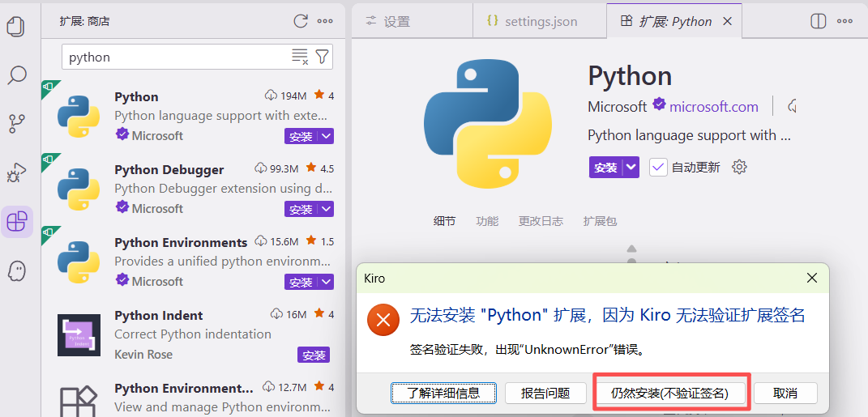Image resolution: width=868 pixels, height=417 pixels.
Task: Open the extensions panel more actions menu
Action: [325, 22]
